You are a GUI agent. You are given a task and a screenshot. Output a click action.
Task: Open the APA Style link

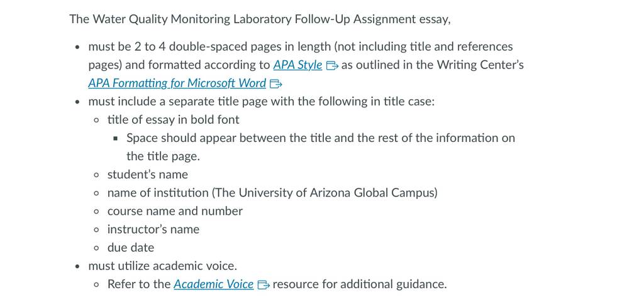coord(297,65)
